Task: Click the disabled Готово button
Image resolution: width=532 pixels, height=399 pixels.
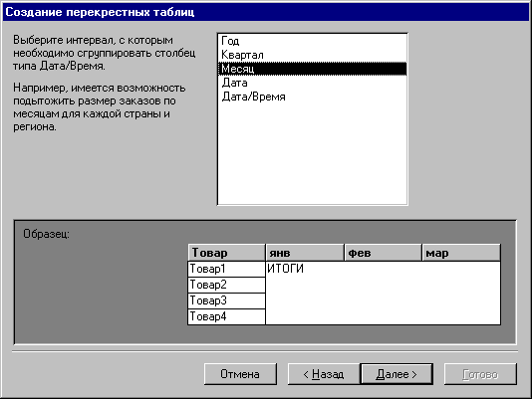Action: click(480, 374)
